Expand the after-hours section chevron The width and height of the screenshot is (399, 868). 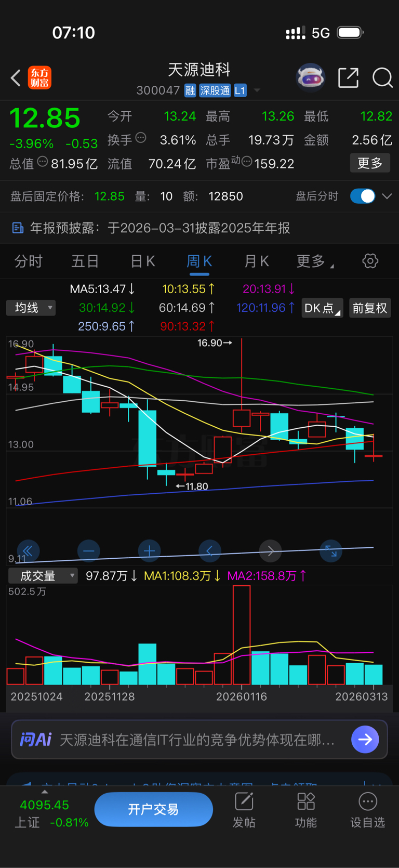(x=387, y=196)
